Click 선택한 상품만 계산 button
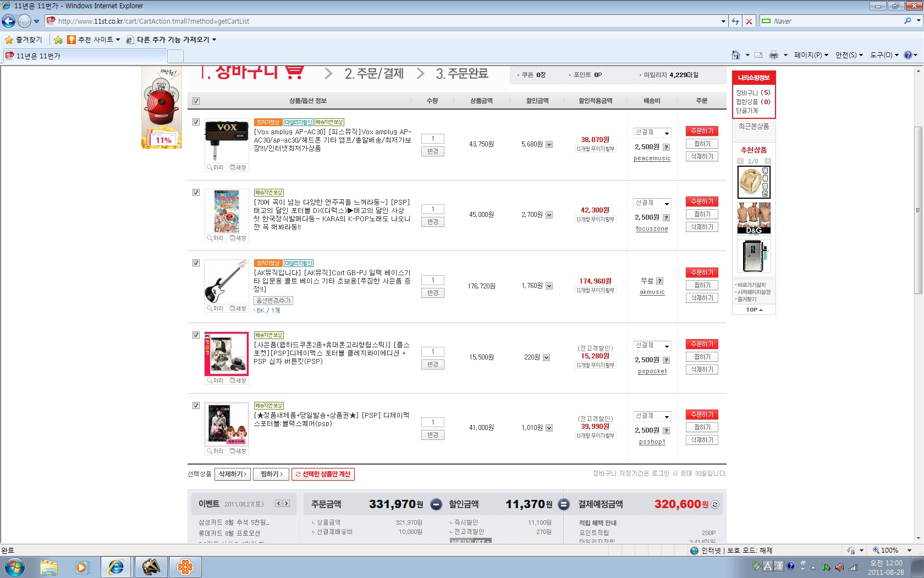 [323, 474]
